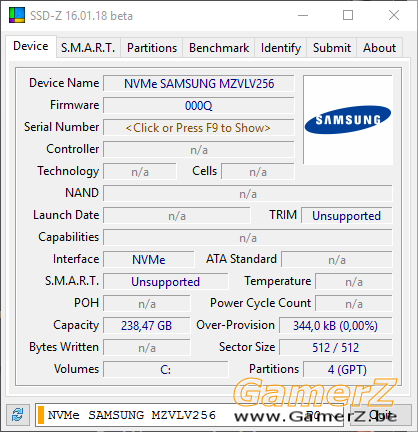Image resolution: width=418 pixels, height=432 pixels.
Task: Click the Technology value field
Action: pyautogui.click(x=140, y=172)
